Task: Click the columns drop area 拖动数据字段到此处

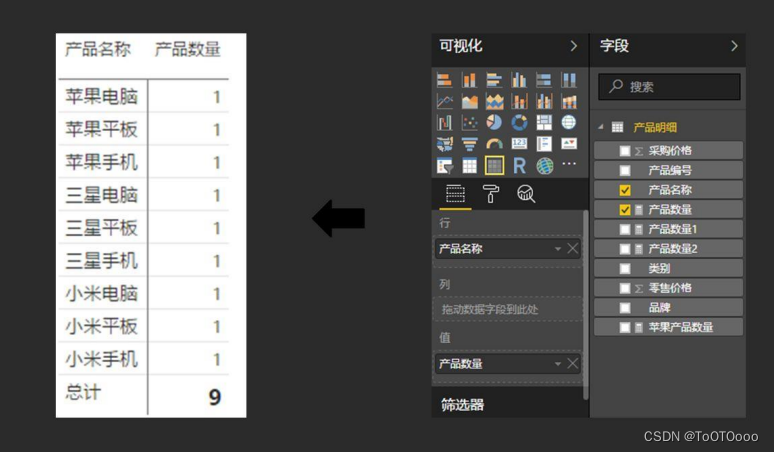Action: 507,309
